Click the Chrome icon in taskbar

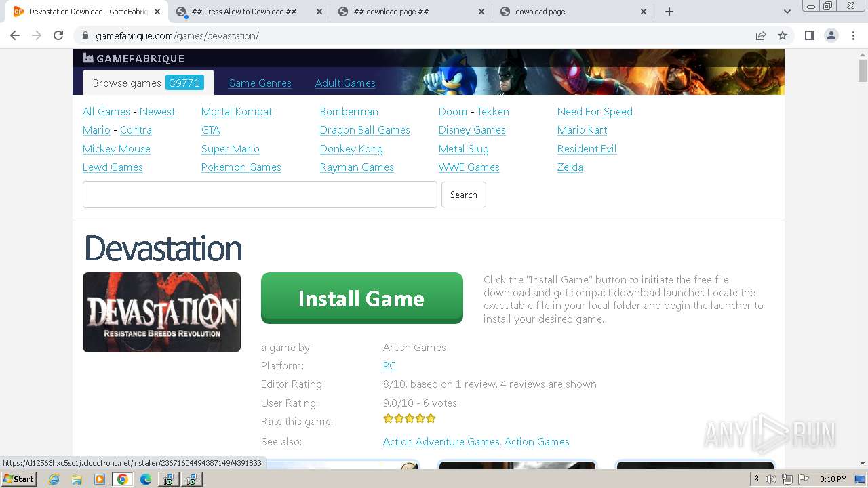[x=123, y=479]
